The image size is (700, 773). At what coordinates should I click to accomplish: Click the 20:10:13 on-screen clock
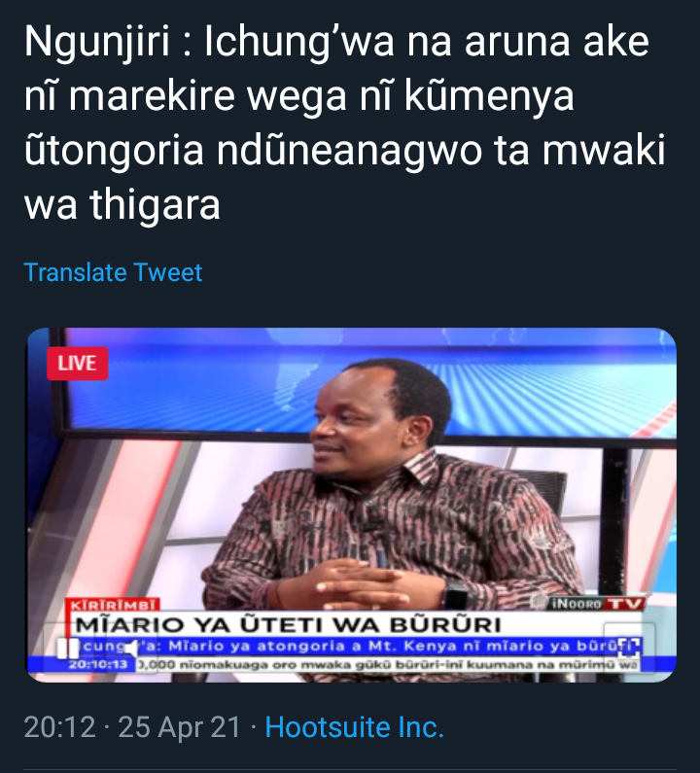98,664
